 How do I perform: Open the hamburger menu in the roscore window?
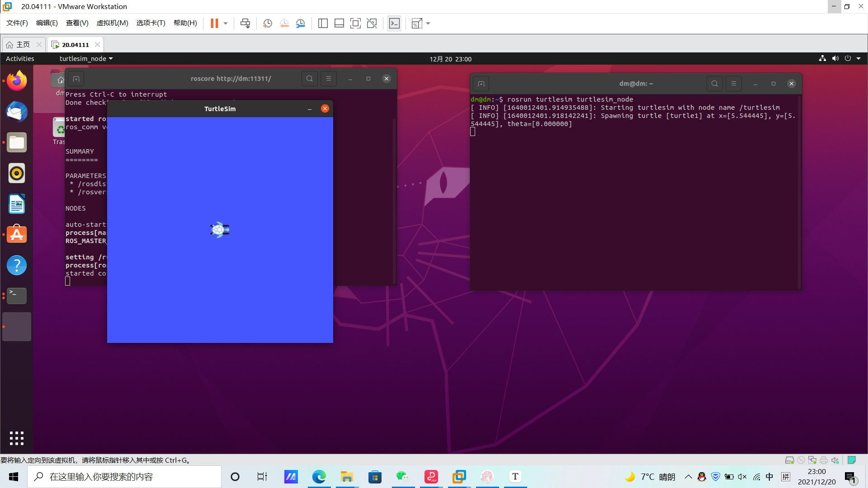[329, 78]
